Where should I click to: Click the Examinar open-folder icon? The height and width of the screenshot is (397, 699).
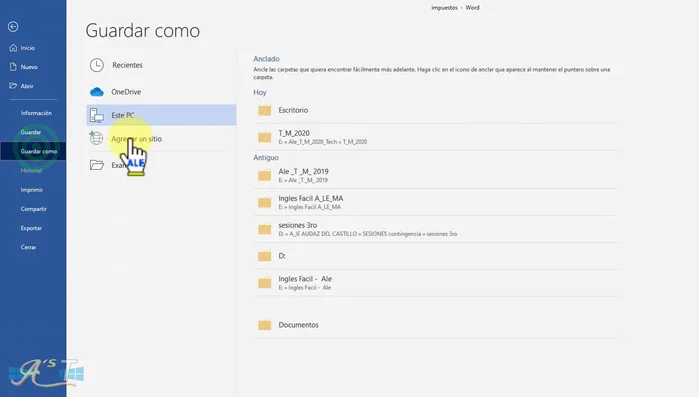point(97,165)
